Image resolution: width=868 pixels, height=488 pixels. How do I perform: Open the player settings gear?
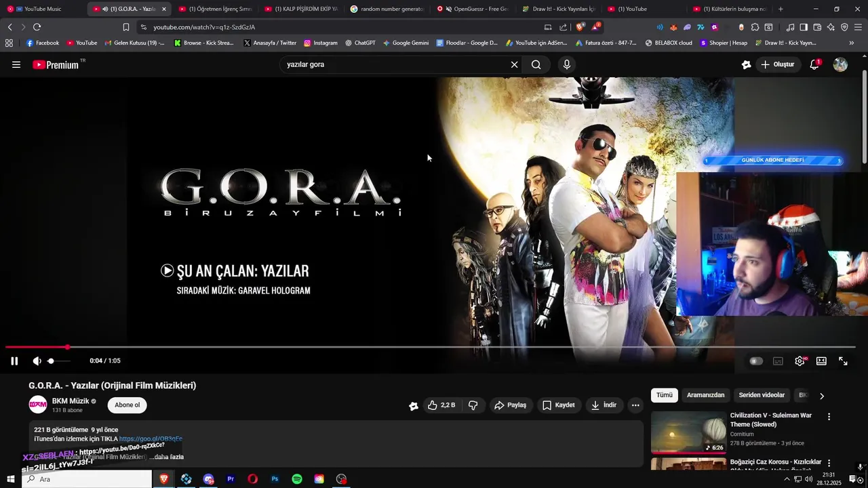[800, 361]
